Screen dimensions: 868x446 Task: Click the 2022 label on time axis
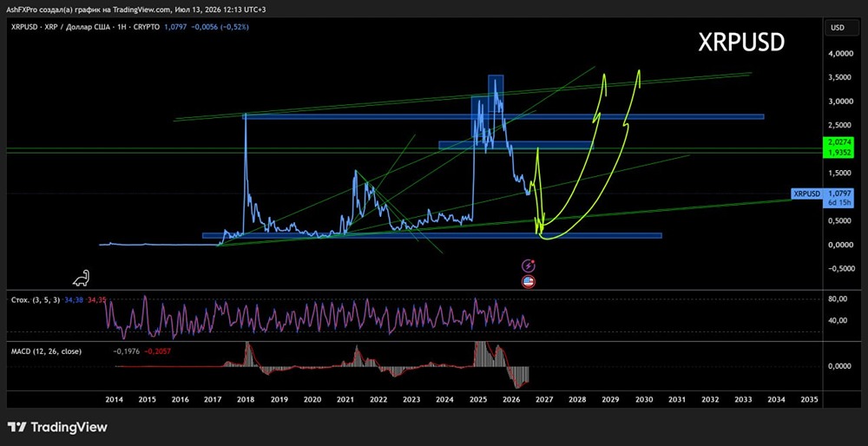(378, 399)
